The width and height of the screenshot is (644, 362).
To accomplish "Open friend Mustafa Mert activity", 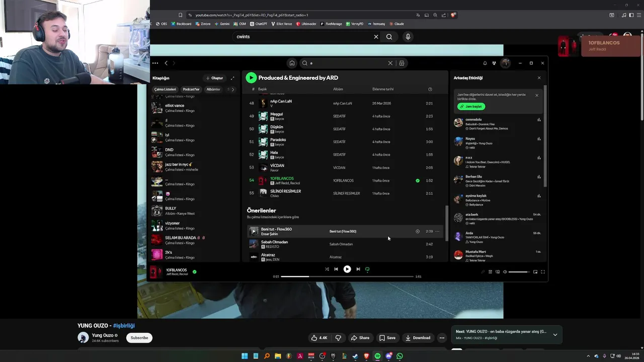I will [497, 255].
